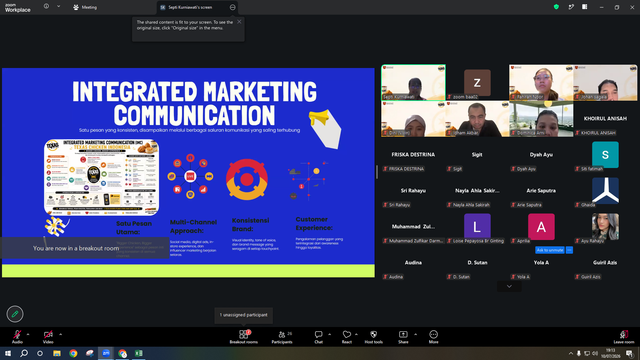Open the Zoom taskbar icon
The image size is (640, 360).
[106, 353]
